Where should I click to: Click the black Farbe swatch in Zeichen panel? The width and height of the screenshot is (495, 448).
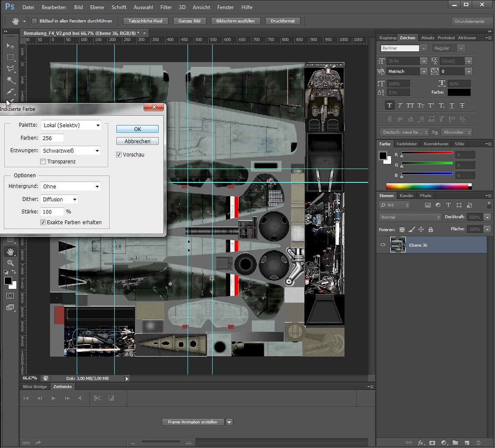(x=459, y=92)
